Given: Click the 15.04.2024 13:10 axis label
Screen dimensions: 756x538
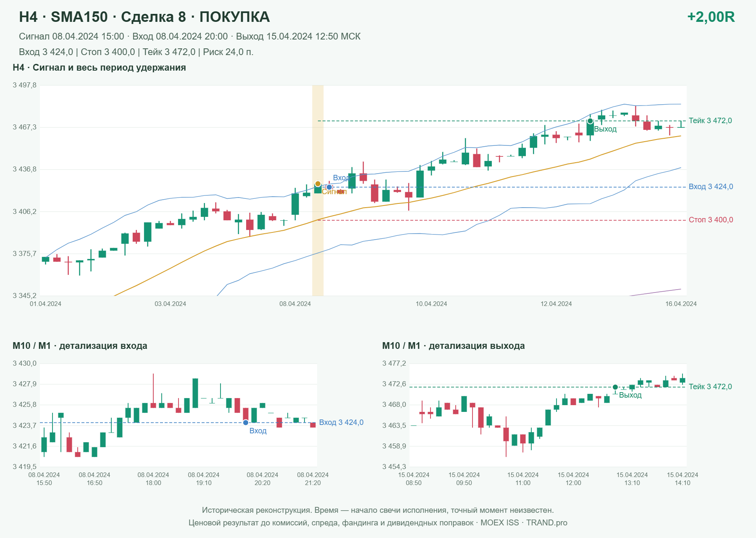Looking at the screenshot, I should [632, 479].
